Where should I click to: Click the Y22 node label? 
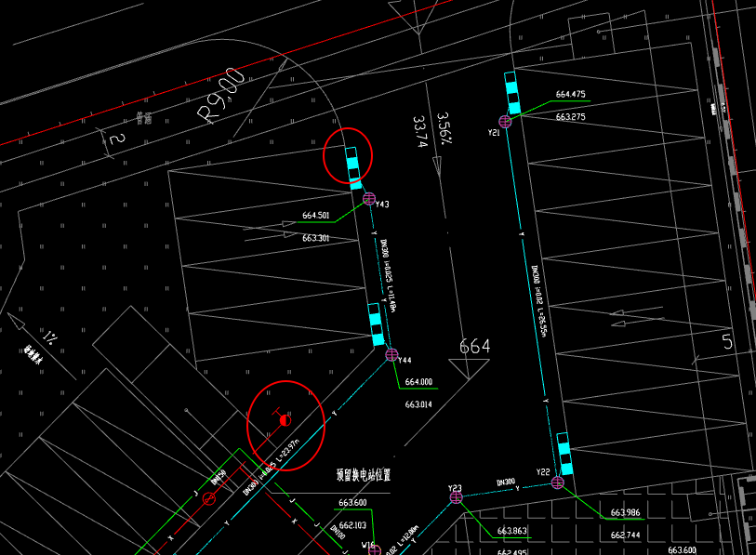[543, 471]
